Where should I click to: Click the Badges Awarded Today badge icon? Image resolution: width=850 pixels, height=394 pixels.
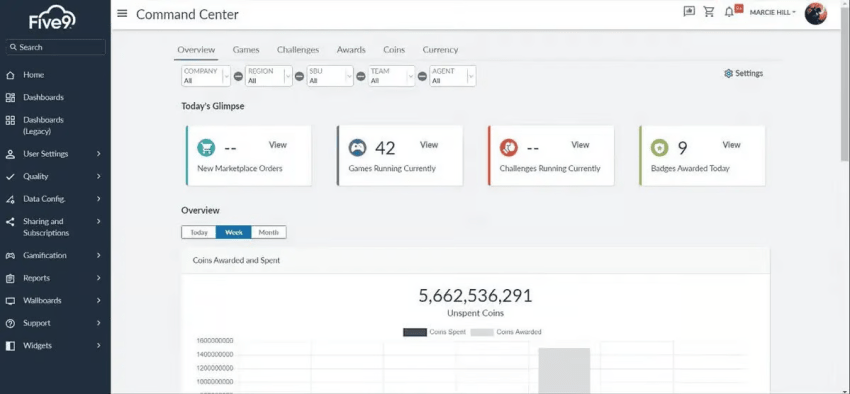click(659, 147)
